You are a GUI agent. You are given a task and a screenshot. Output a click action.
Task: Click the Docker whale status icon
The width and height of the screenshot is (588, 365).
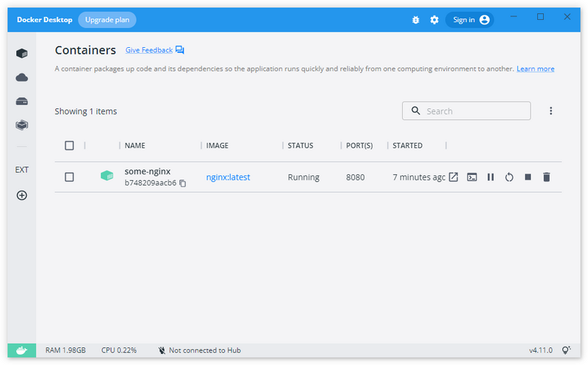[22, 350]
